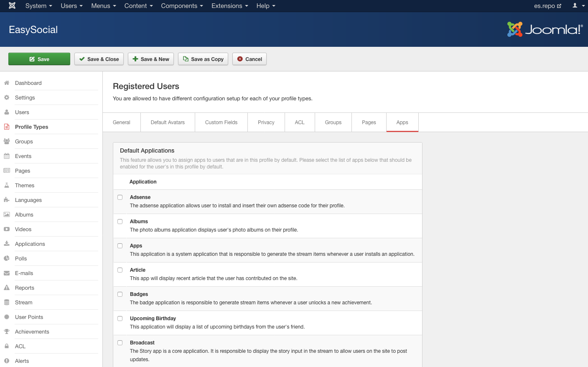Image resolution: width=588 pixels, height=367 pixels.
Task: Open the Groups tab in profile settings
Action: point(333,122)
